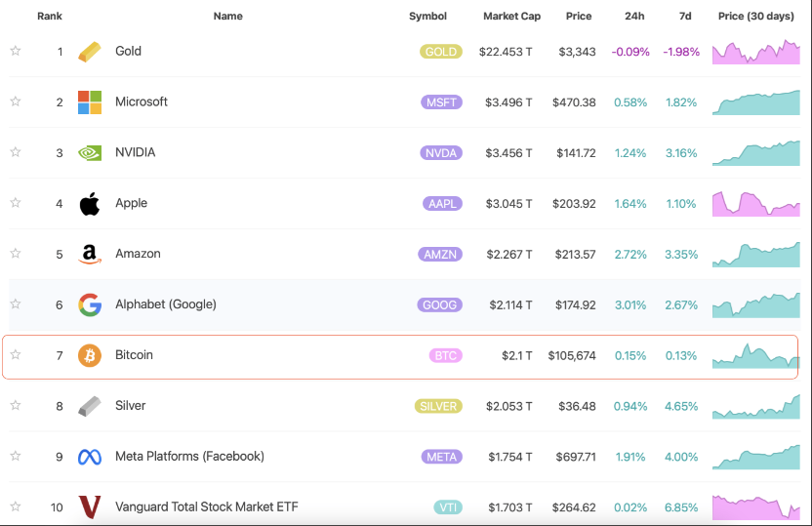812x526 pixels.
Task: Click the yellow GOLD symbol badge
Action: [x=441, y=52]
